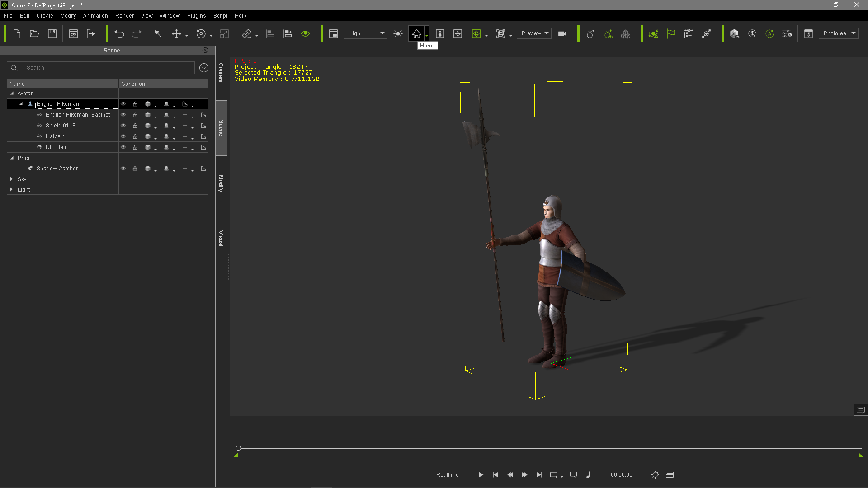Screen dimensions: 868x488
Task: Click the Export arrow icon
Action: tap(91, 33)
